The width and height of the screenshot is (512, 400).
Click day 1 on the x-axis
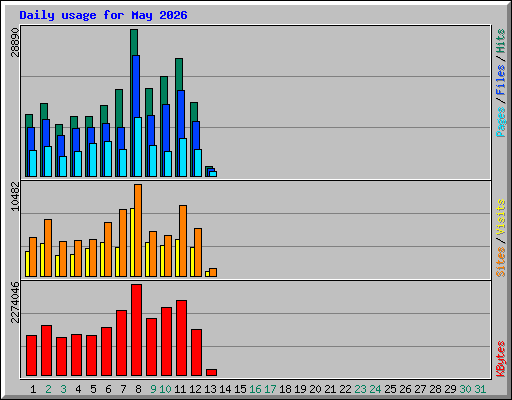[x=33, y=389]
